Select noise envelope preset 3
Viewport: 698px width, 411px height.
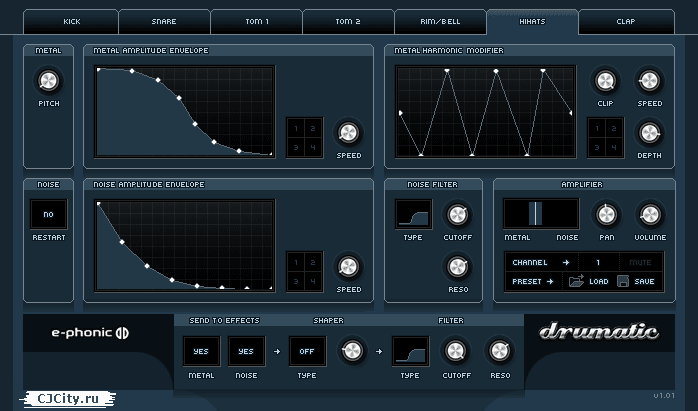(296, 281)
